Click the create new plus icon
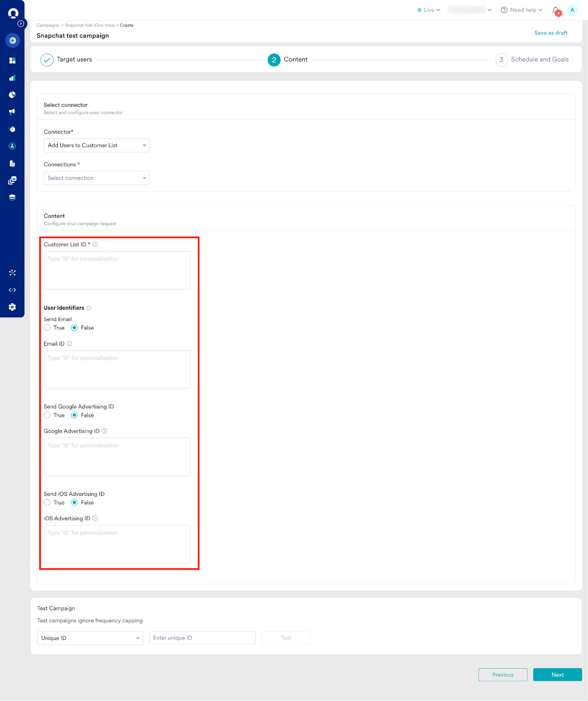The image size is (588, 701). click(x=13, y=41)
